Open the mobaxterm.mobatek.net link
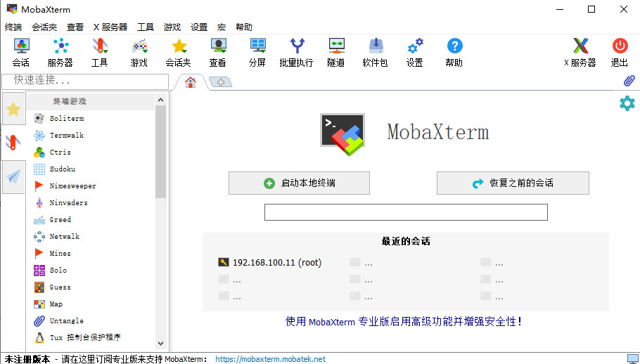640x364 pixels. (270, 359)
